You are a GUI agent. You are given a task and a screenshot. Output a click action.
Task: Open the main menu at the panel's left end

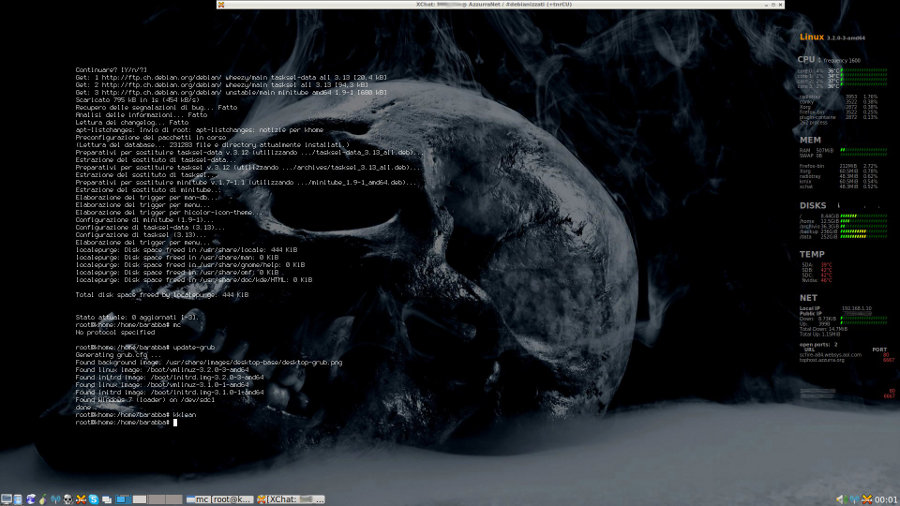click(x=6, y=499)
